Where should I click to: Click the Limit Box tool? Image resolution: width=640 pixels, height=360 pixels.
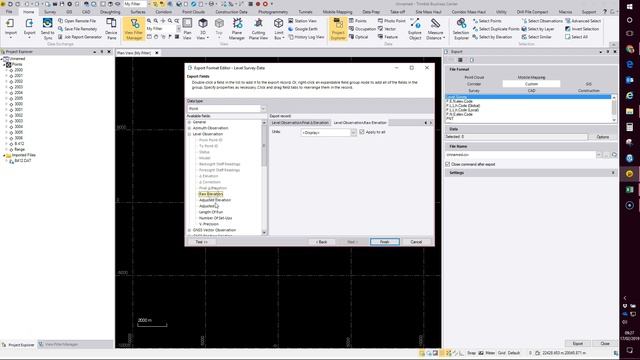(x=279, y=28)
